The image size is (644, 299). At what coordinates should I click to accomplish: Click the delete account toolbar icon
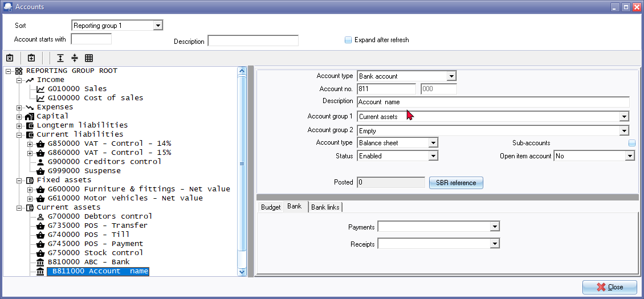click(x=10, y=58)
